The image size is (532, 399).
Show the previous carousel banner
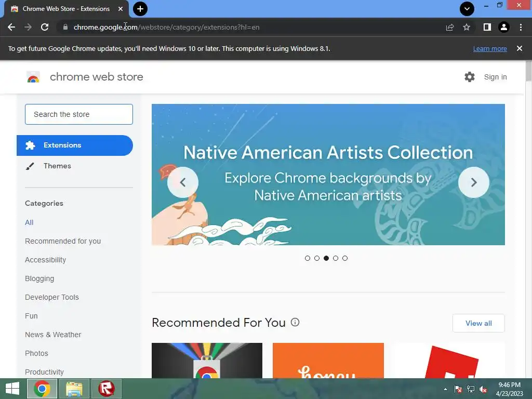click(183, 182)
